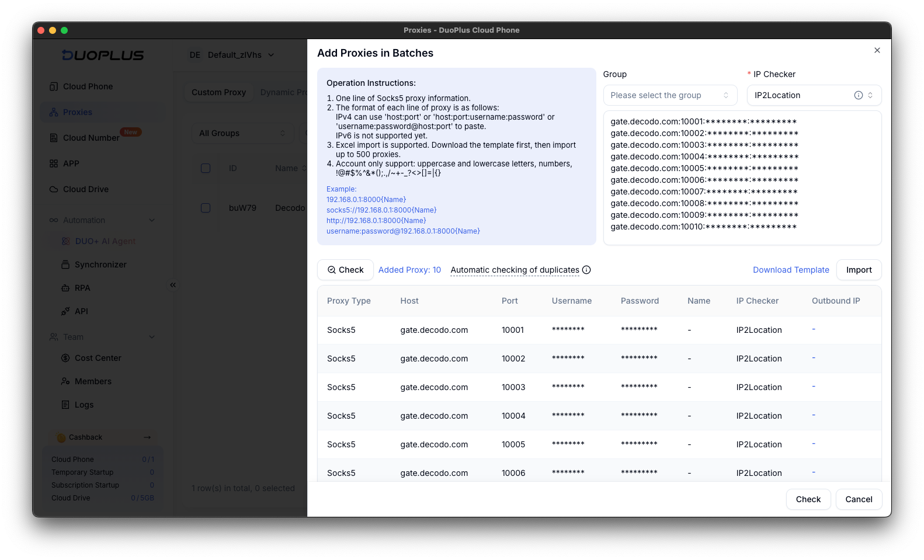Tick the select-all checkbox in proxy table header
The image size is (924, 560).
point(206,168)
